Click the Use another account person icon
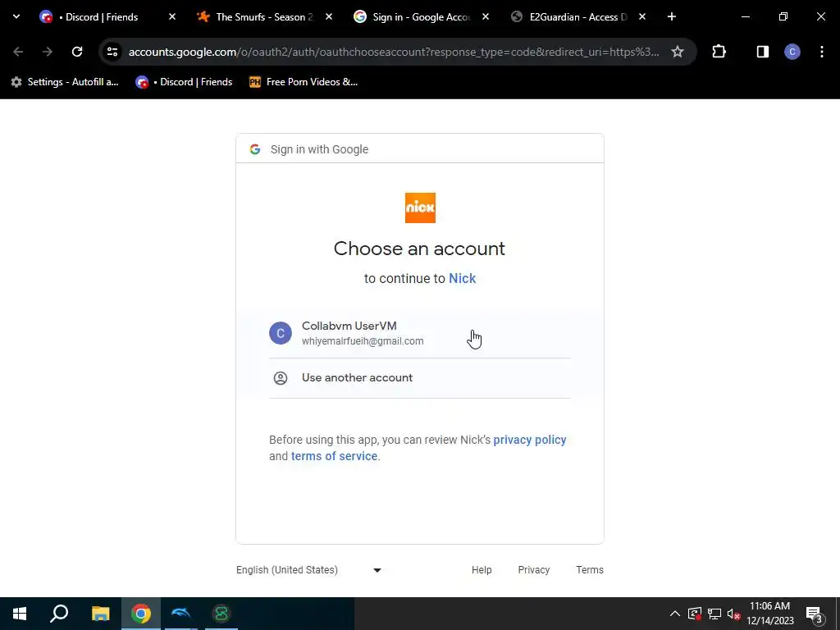This screenshot has width=840, height=630. pyautogui.click(x=281, y=378)
